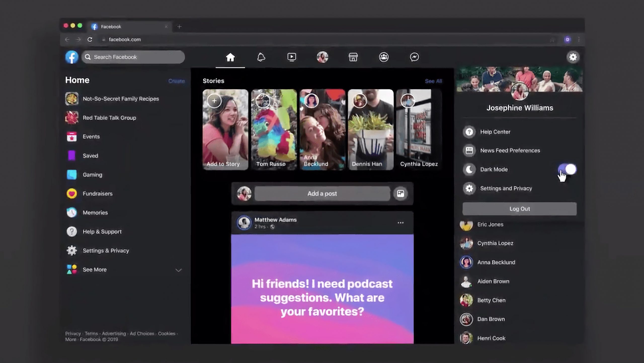Open the Notifications bell icon
The image size is (644, 363).
point(261,57)
